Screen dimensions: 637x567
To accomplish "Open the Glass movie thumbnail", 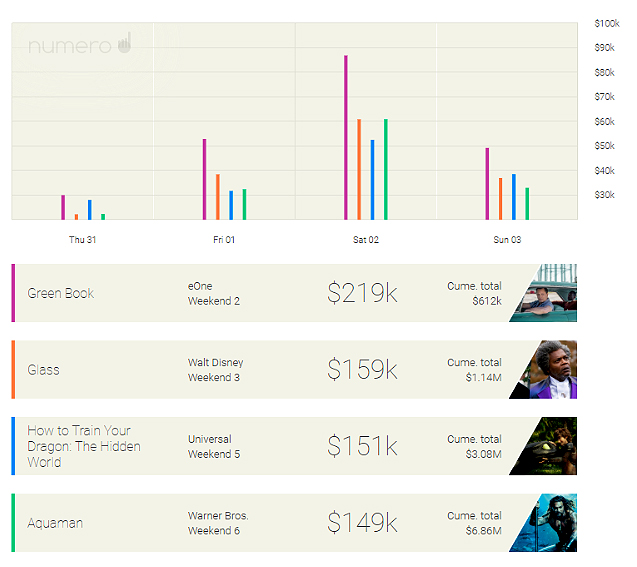I will click(548, 369).
